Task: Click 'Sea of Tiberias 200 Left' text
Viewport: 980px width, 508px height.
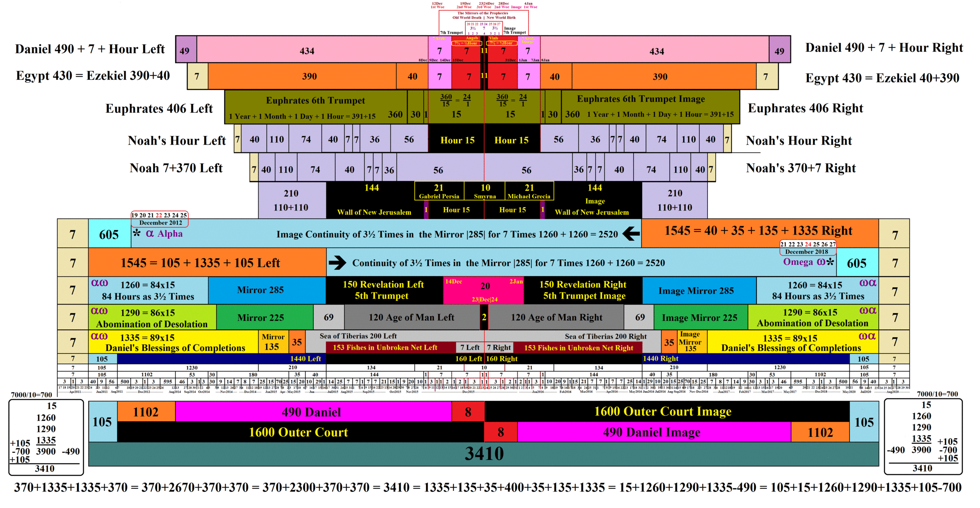Action: pos(358,336)
